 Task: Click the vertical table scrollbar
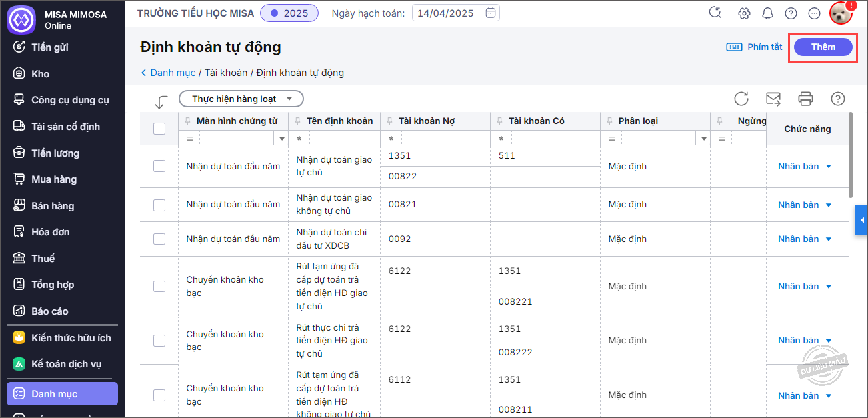point(850,155)
